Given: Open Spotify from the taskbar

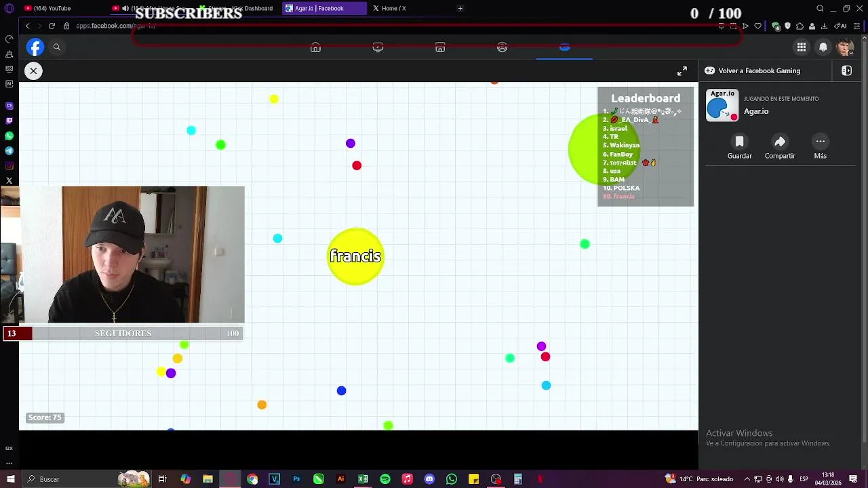Looking at the screenshot, I should 385,479.
